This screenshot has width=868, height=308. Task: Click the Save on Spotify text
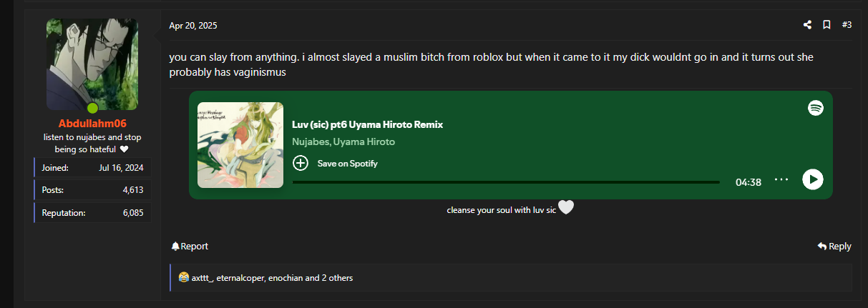[348, 164]
